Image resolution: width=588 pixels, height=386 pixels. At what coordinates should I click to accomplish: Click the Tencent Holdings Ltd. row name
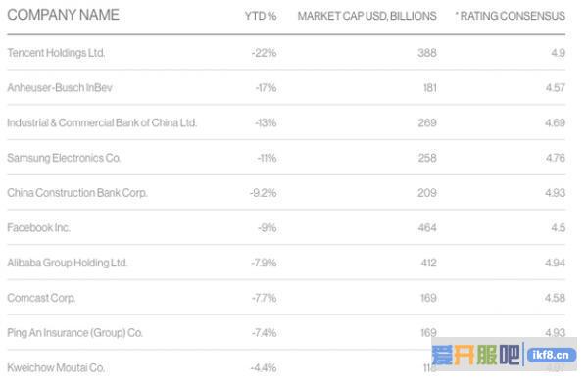tap(56, 53)
